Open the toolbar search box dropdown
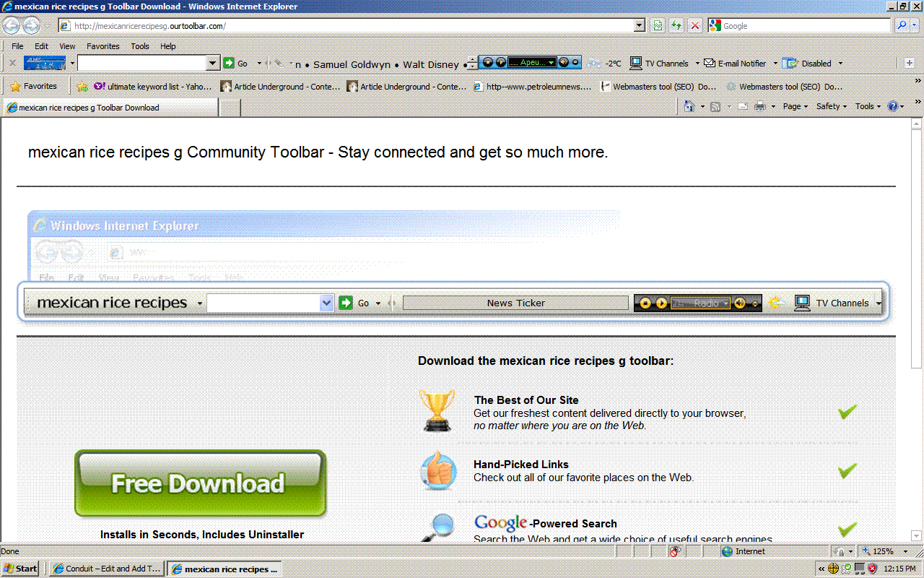 pyautogui.click(x=212, y=64)
